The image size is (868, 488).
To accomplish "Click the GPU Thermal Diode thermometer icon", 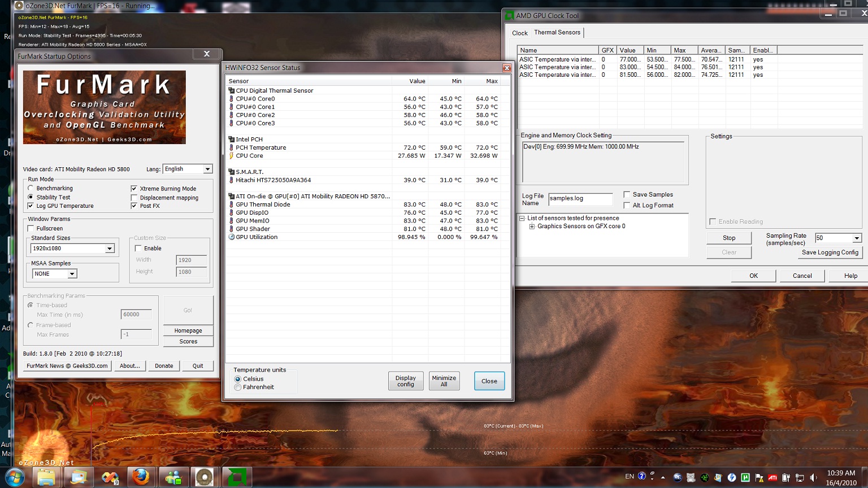I will point(231,204).
